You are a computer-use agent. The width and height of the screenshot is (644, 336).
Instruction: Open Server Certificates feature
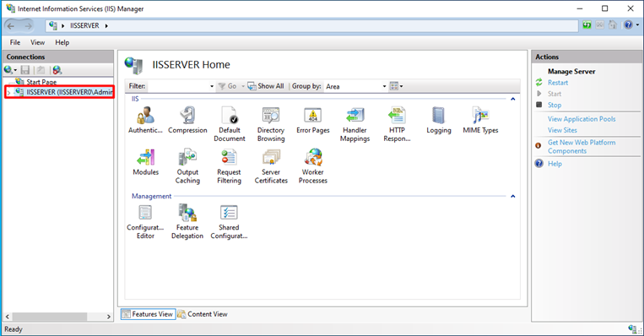[271, 166]
